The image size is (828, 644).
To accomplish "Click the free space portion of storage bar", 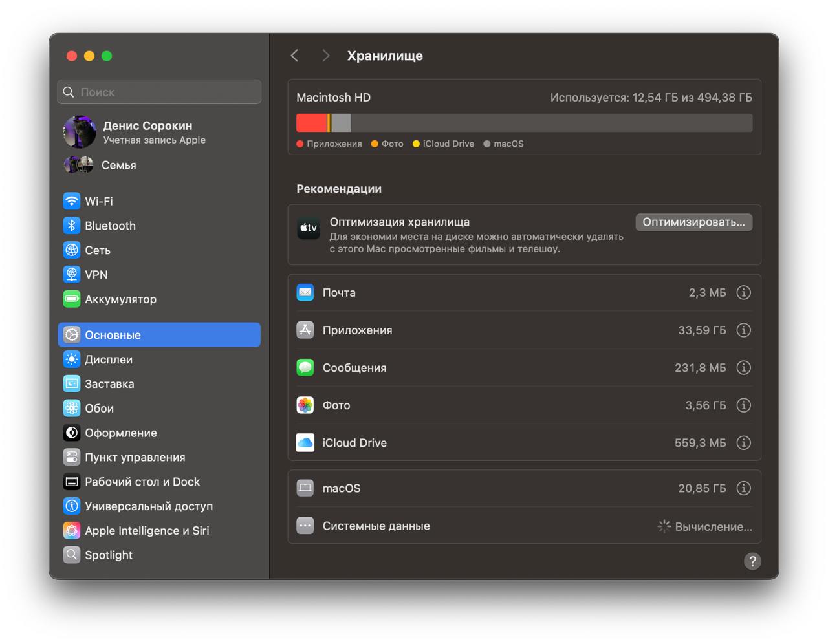I will click(552, 123).
